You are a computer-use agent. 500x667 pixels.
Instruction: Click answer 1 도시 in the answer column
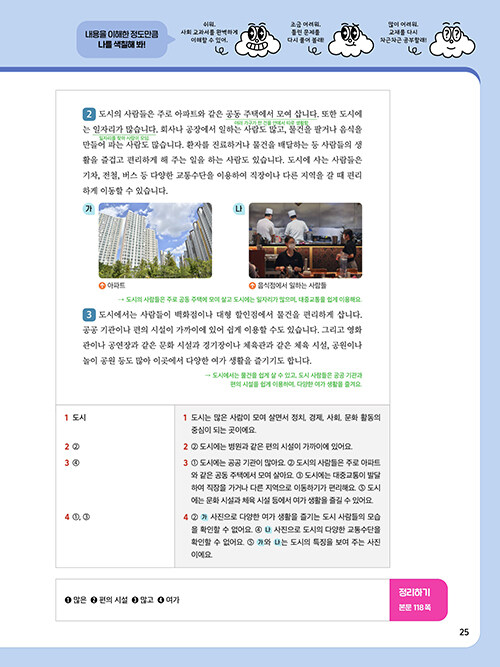(x=75, y=418)
